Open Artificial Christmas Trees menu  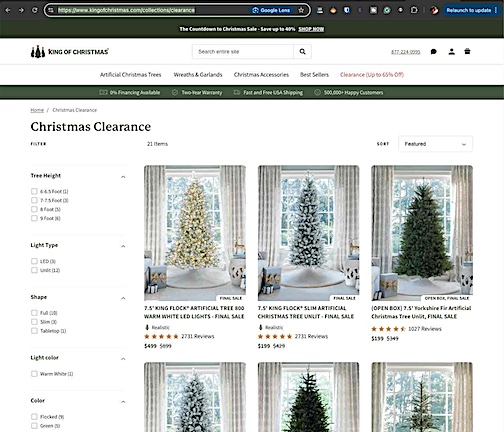point(131,75)
